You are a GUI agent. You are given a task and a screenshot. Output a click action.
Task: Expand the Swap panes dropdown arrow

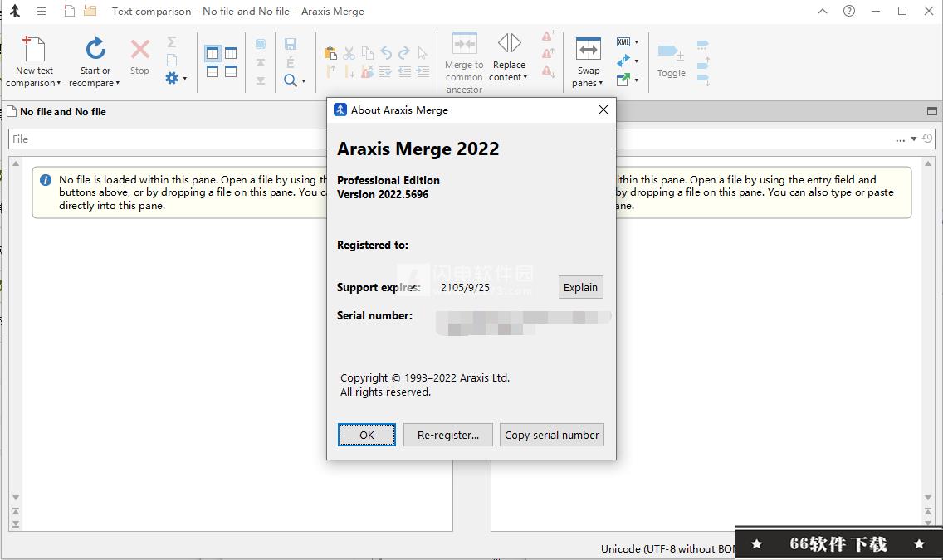pos(600,84)
